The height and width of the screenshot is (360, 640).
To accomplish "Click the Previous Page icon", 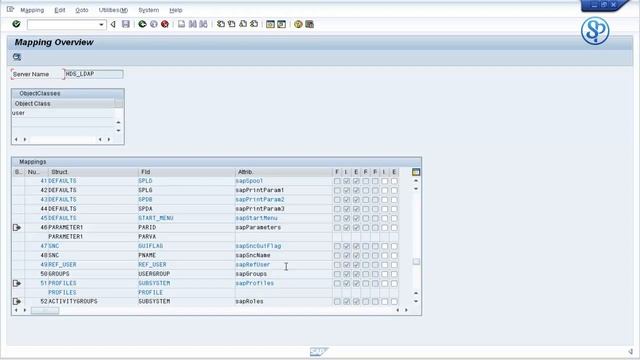I will click(232, 24).
